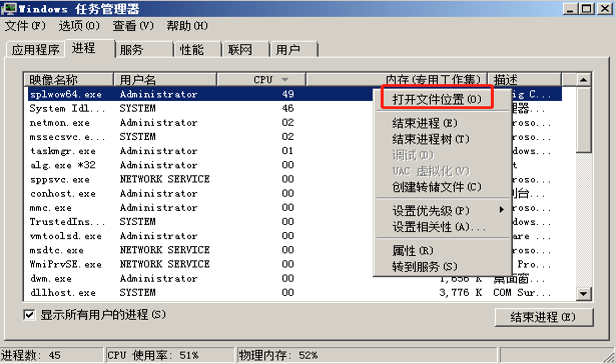
Task: Select the mssecsvc.e... process
Action: (x=67, y=137)
